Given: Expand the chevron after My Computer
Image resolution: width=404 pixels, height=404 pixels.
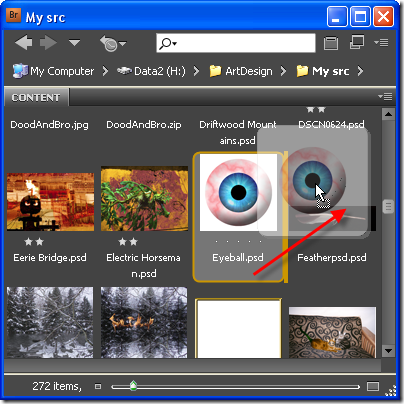Looking at the screenshot, I should [x=105, y=71].
